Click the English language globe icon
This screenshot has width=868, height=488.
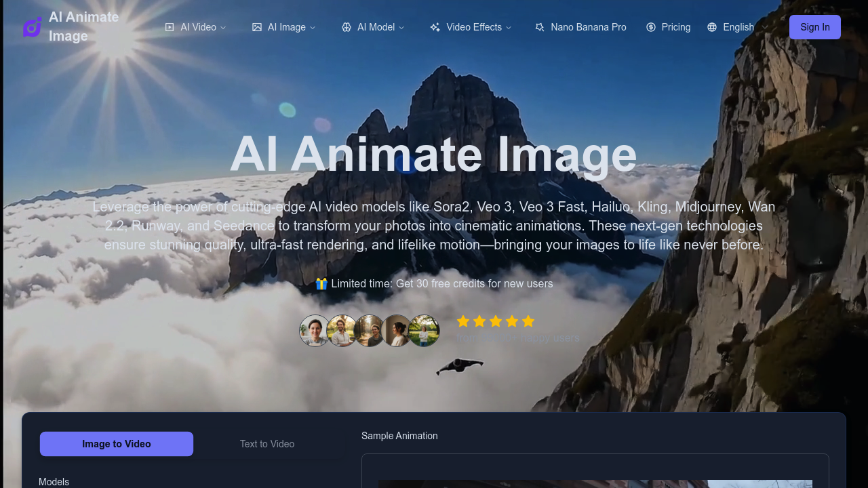(x=712, y=26)
